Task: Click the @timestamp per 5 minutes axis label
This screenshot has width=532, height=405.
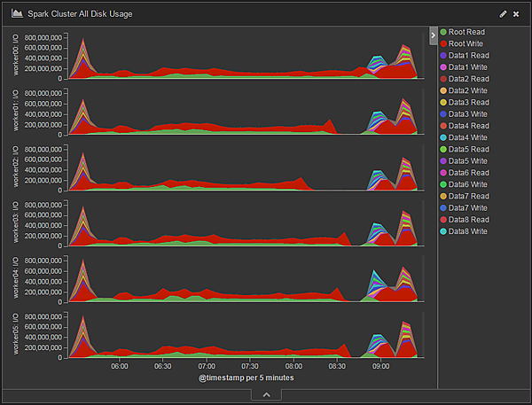Action: [x=246, y=378]
